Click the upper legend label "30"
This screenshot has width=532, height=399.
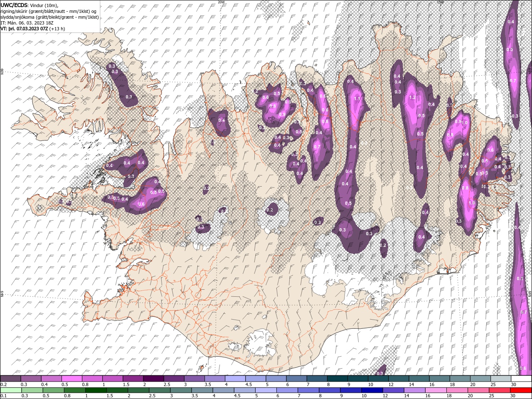coord(514,384)
